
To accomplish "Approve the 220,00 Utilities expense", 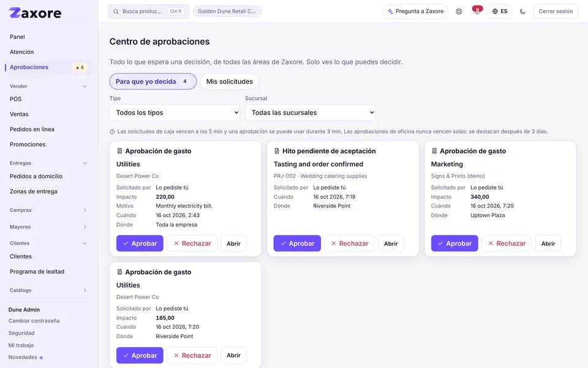I will pos(140,243).
